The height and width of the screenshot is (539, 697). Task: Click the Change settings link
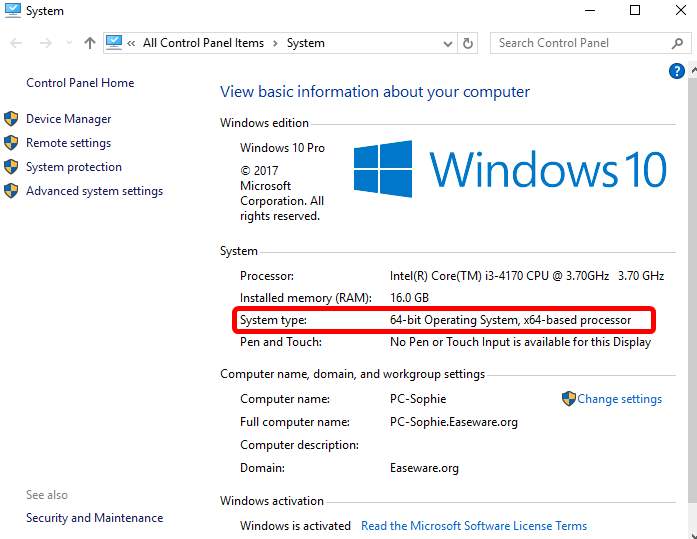click(x=619, y=399)
